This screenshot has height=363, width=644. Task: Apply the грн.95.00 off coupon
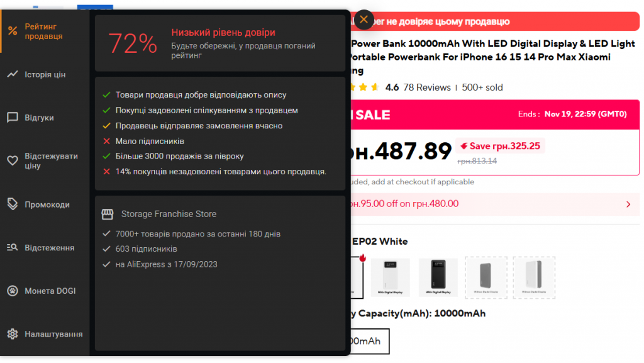(x=503, y=204)
